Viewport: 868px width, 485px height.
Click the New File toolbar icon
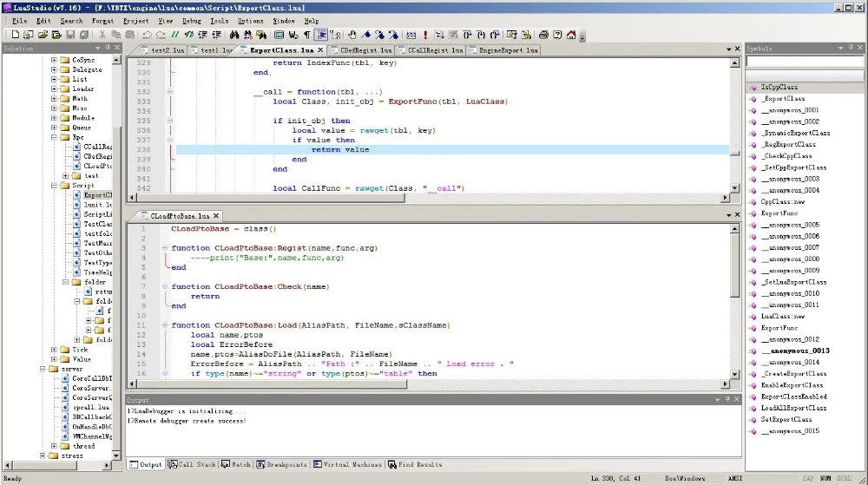coord(16,35)
